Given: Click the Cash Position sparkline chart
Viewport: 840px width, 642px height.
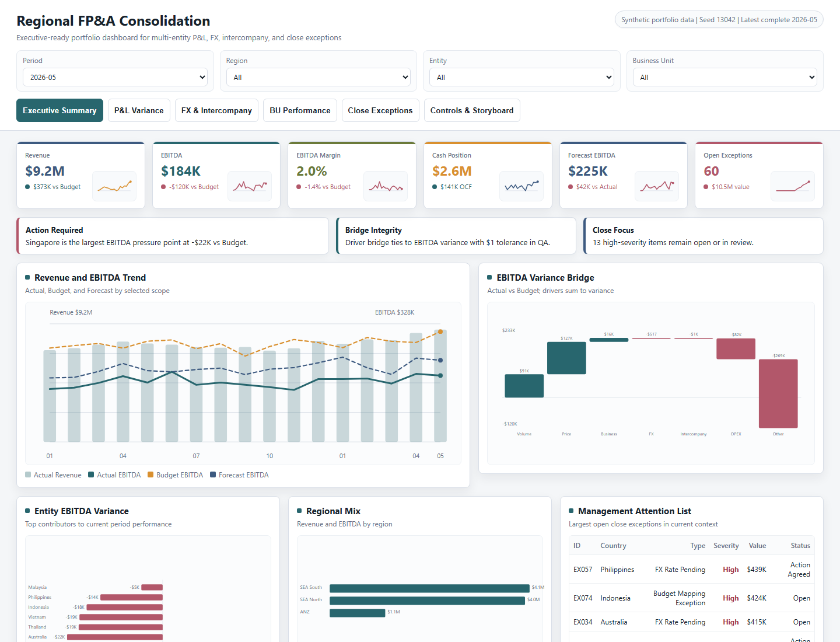Looking at the screenshot, I should point(521,186).
